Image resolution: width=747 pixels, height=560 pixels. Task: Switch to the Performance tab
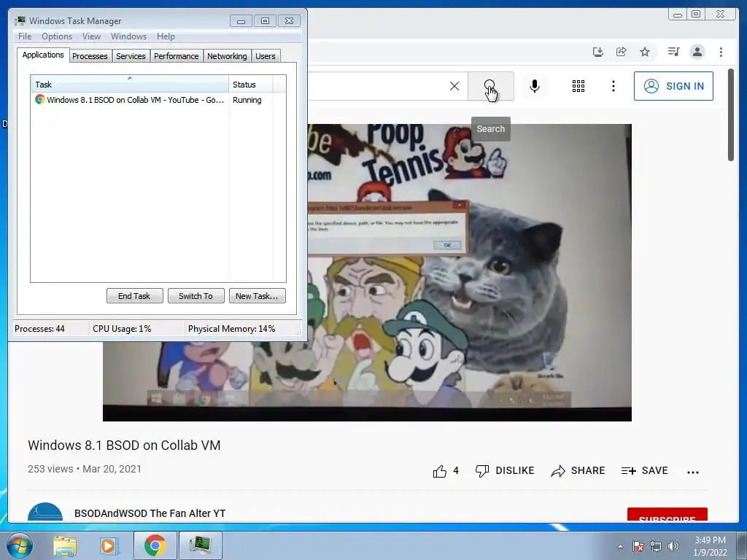pos(177,56)
